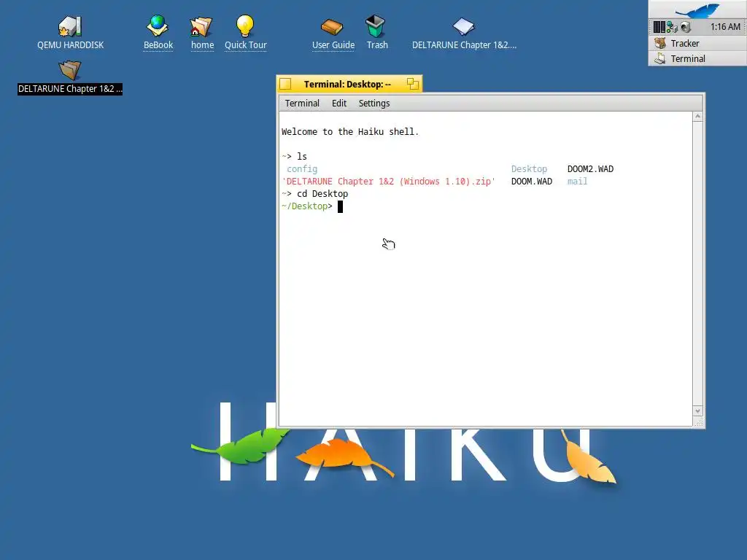
Task: Click the Terminal: Desktop title tab
Action: coord(347,85)
